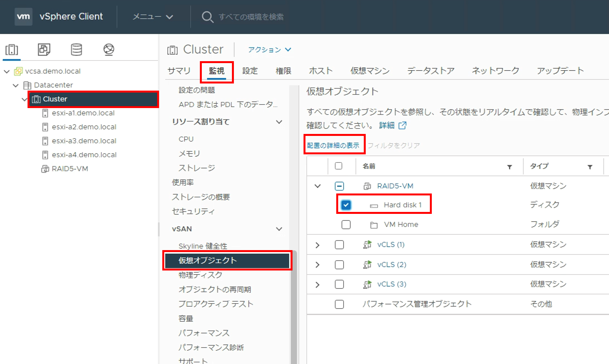Select Cluster in the inventory tree
The height and width of the screenshot is (364, 609).
(x=93, y=99)
